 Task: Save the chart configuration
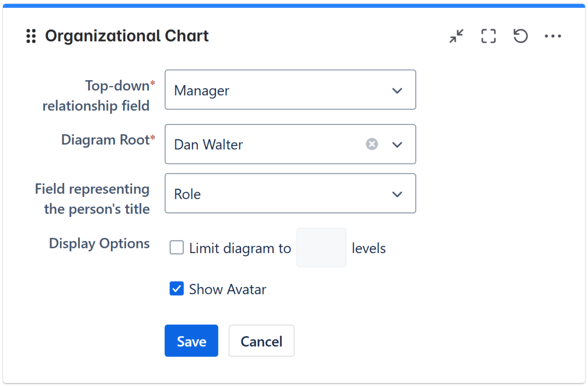[x=191, y=341]
